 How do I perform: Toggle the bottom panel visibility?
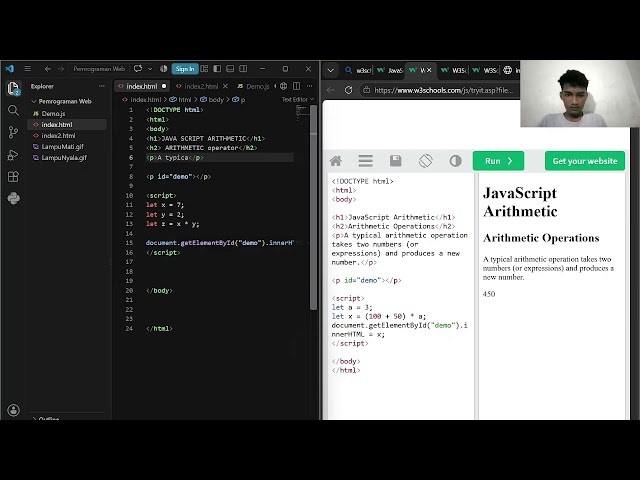[230, 69]
